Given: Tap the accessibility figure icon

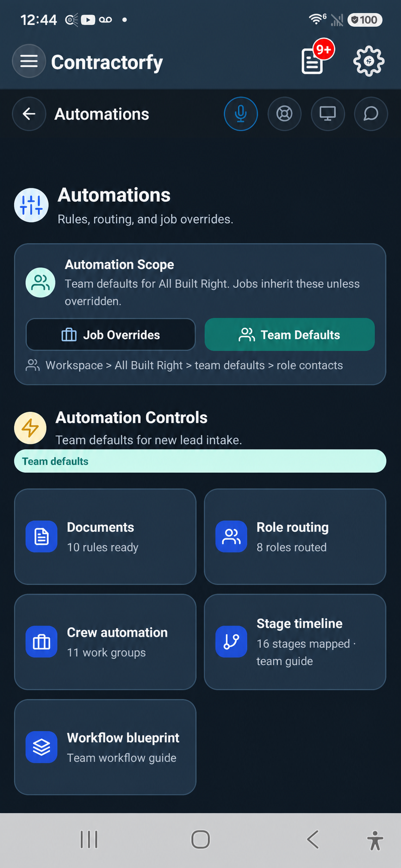Looking at the screenshot, I should click(375, 840).
